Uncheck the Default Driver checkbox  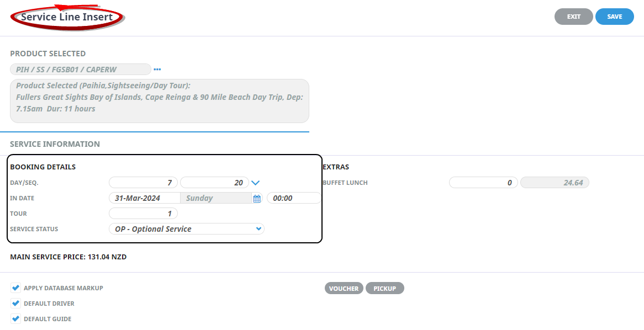15,304
